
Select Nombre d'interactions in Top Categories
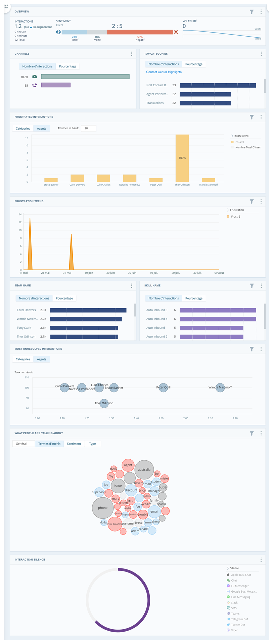(164, 64)
